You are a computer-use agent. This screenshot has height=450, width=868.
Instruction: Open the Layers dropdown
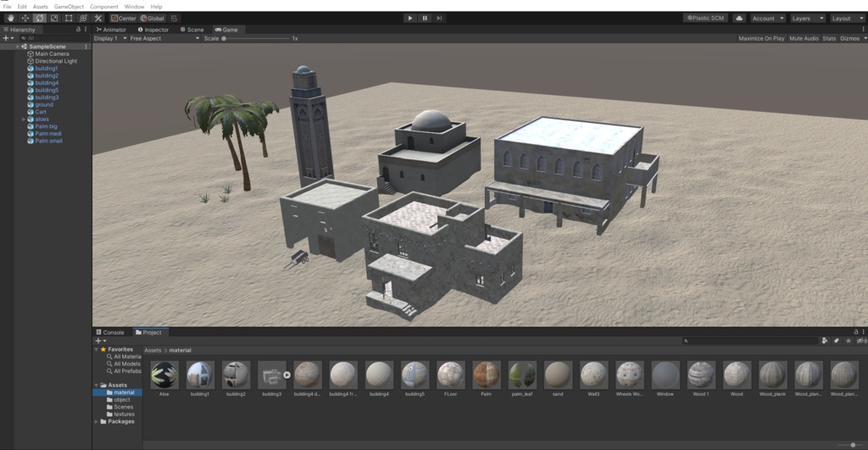click(x=808, y=19)
